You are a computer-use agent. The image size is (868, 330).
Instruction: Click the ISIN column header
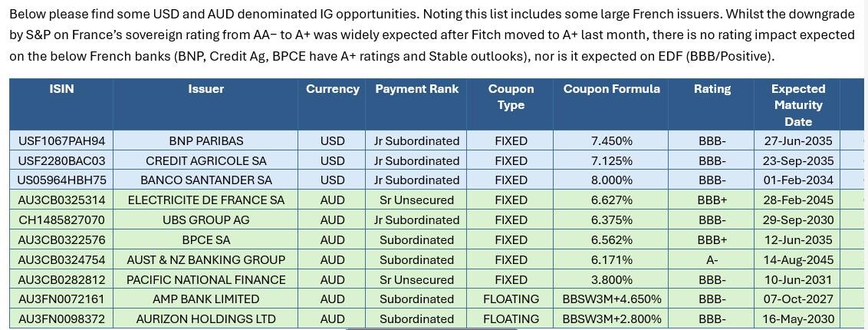[x=61, y=89]
